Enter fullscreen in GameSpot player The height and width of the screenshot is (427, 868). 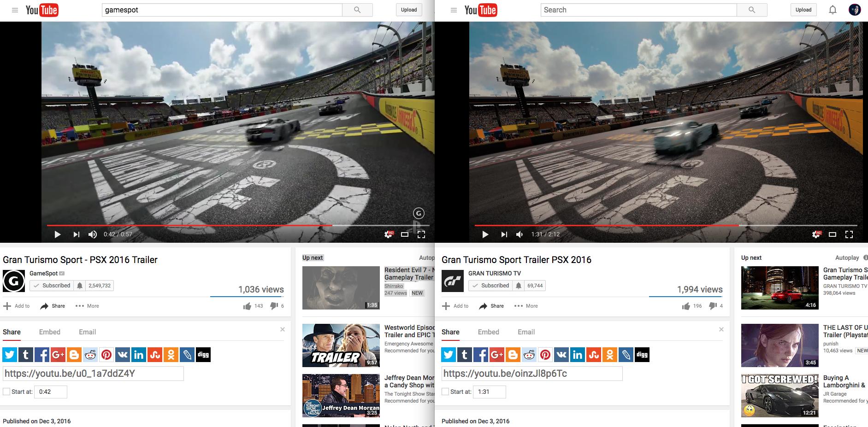pyautogui.click(x=421, y=234)
